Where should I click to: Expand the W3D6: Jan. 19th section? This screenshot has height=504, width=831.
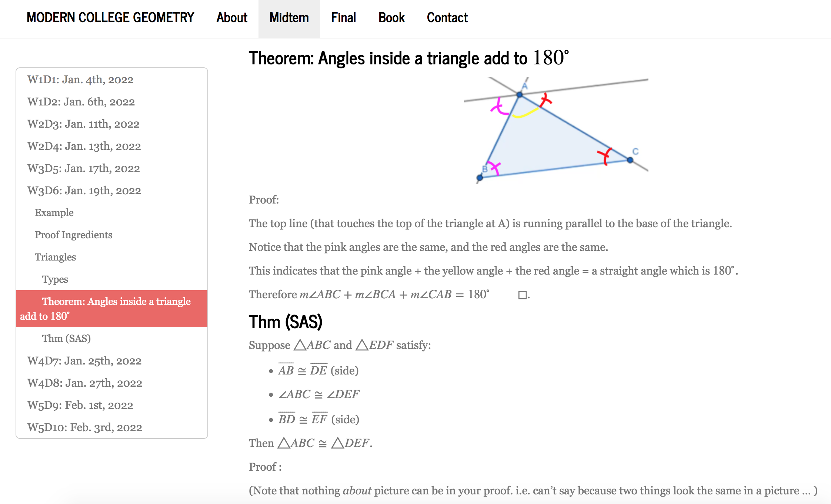(84, 190)
